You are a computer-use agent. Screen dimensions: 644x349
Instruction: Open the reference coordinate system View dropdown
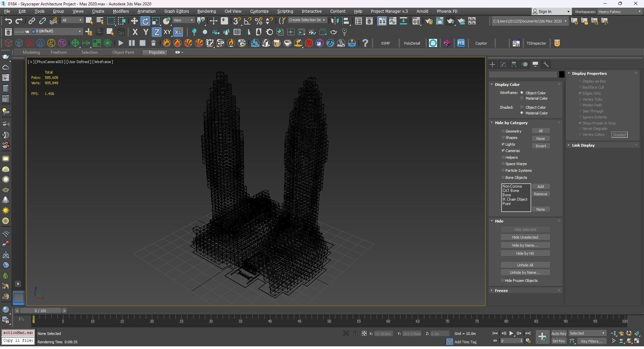183,20
